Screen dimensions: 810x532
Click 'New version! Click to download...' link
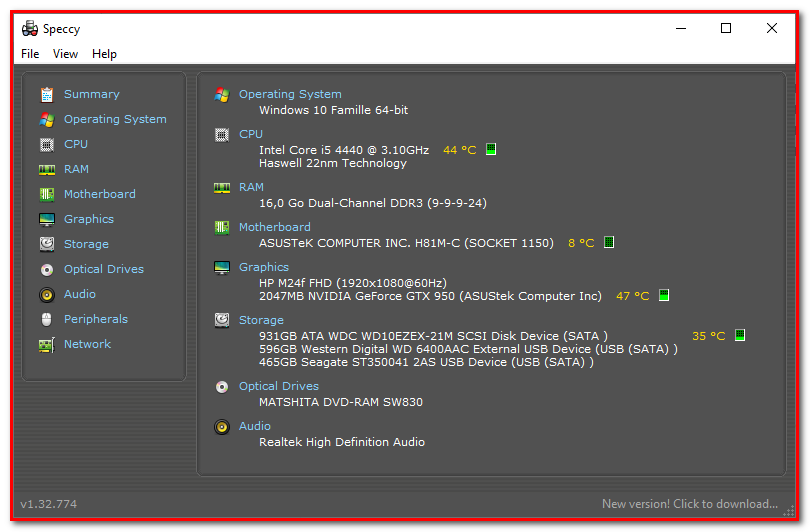(x=690, y=504)
